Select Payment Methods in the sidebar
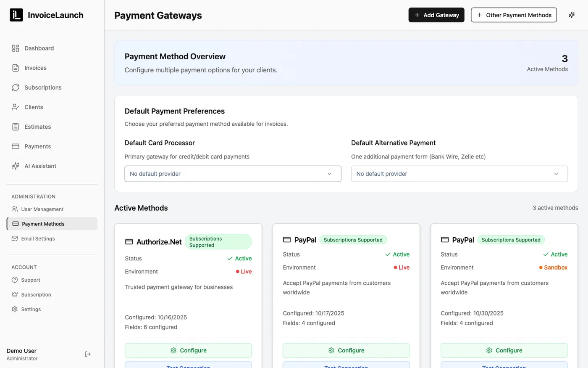This screenshot has height=368, width=588. coord(52,224)
